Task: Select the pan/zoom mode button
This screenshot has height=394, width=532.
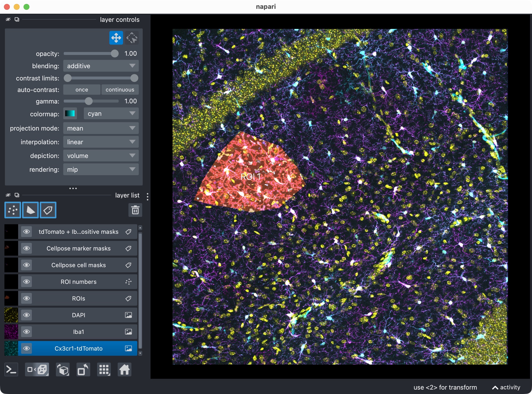Action: click(x=116, y=38)
